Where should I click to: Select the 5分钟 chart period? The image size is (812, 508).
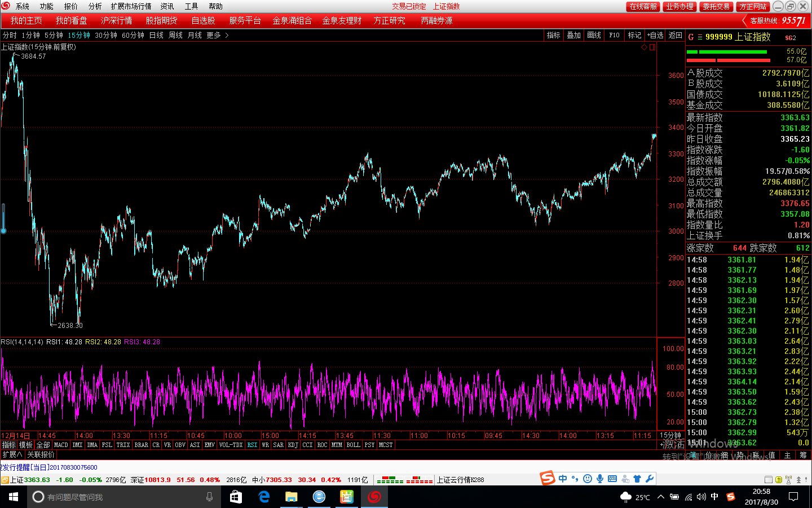[54, 35]
